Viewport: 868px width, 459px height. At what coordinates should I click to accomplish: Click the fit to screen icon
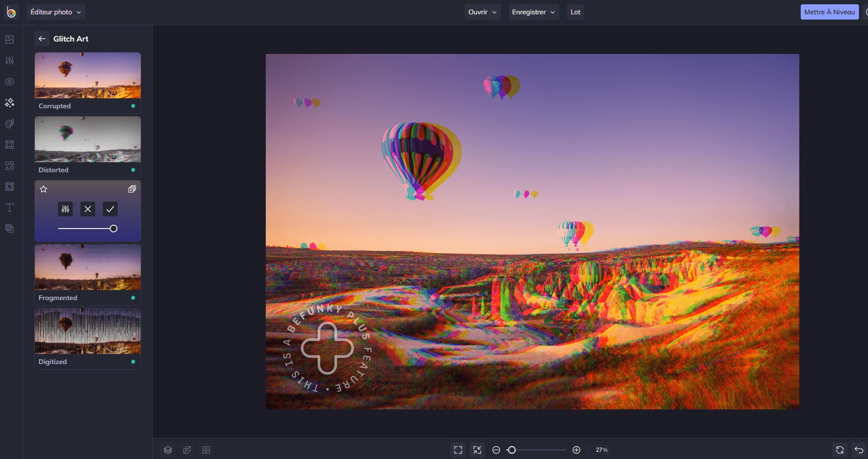coord(458,450)
